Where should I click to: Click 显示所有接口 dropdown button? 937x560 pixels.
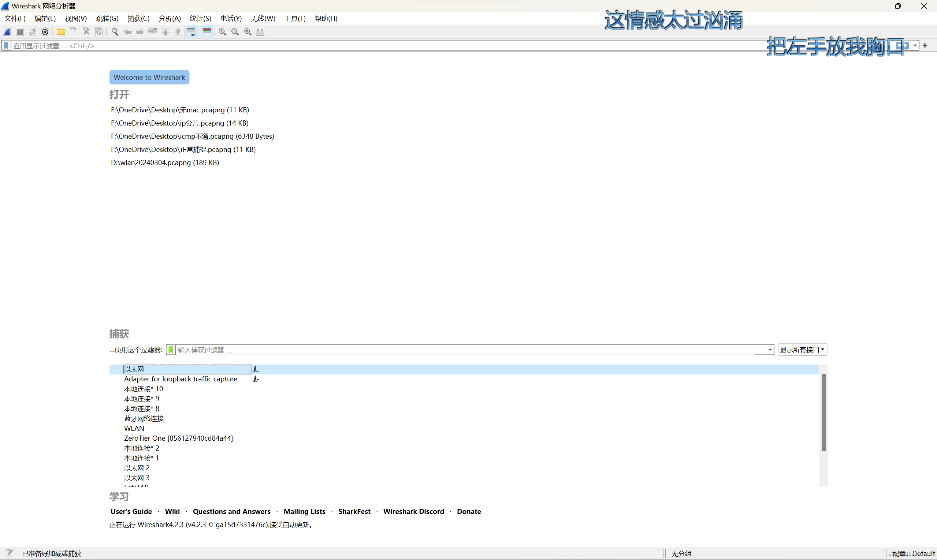coord(802,349)
